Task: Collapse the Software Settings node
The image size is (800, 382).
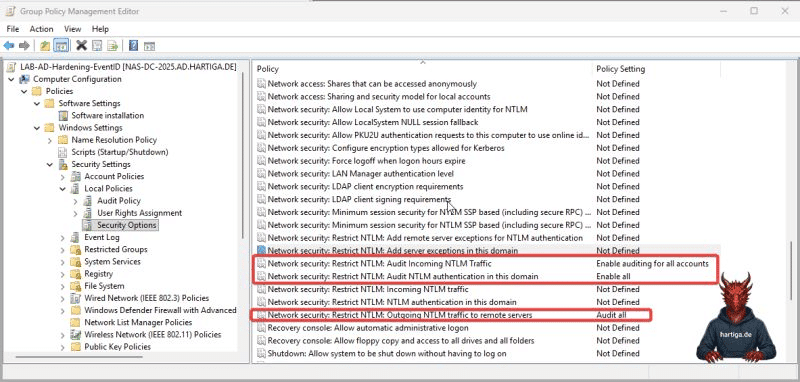Action: (37, 104)
